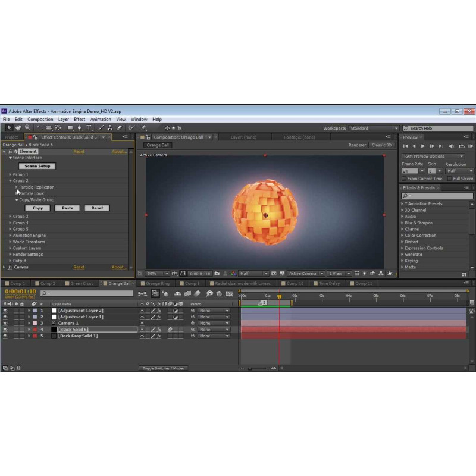
Task: Select the Hand tool
Action: pyautogui.click(x=18, y=127)
